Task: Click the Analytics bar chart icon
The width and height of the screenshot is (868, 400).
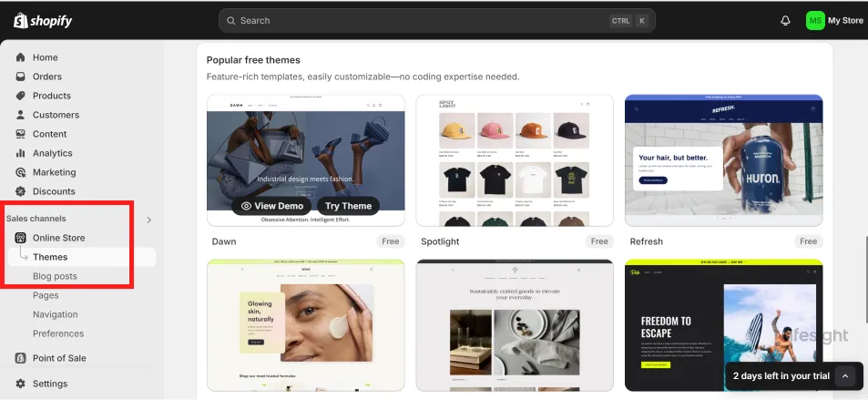Action: [20, 153]
